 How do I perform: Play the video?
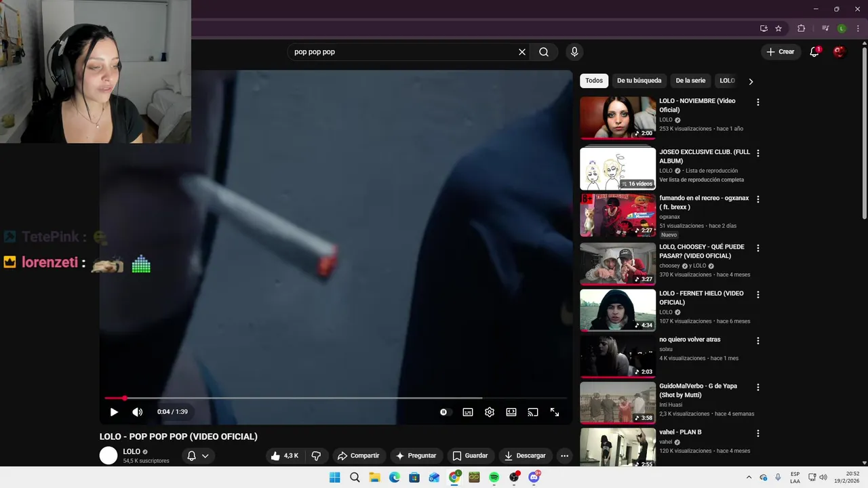[114, 412]
